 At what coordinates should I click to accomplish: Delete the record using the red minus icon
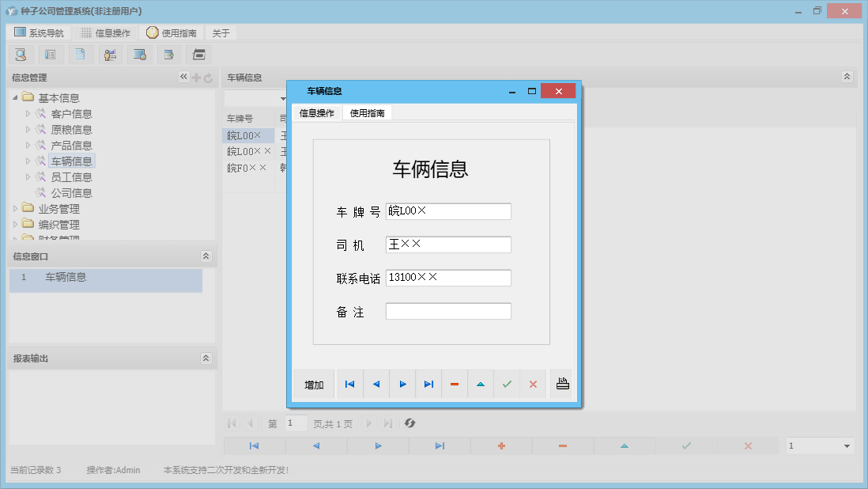click(x=455, y=384)
